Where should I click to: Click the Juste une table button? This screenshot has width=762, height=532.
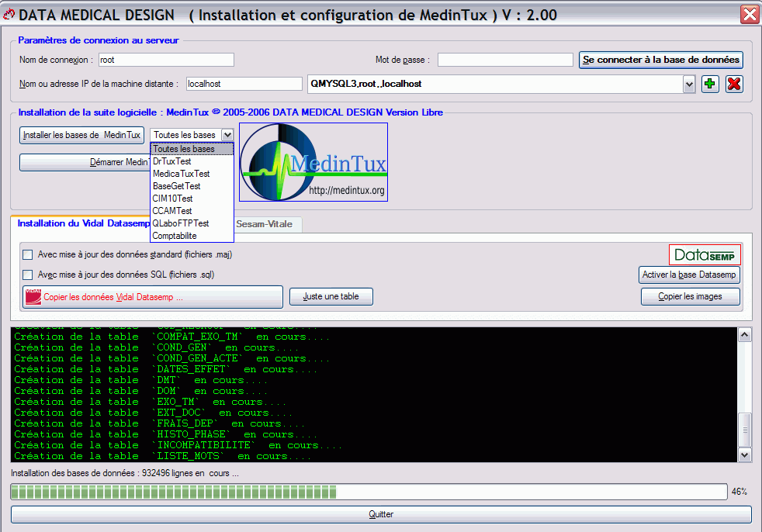[331, 296]
